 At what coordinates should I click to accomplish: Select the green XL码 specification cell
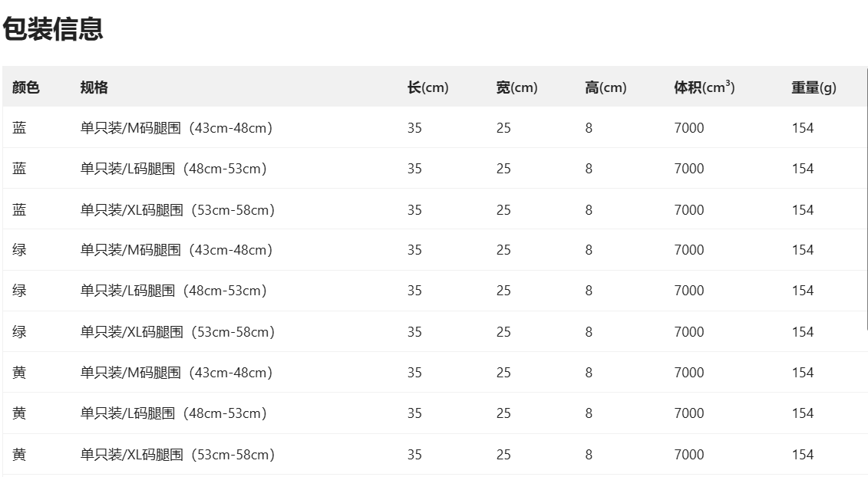177,331
